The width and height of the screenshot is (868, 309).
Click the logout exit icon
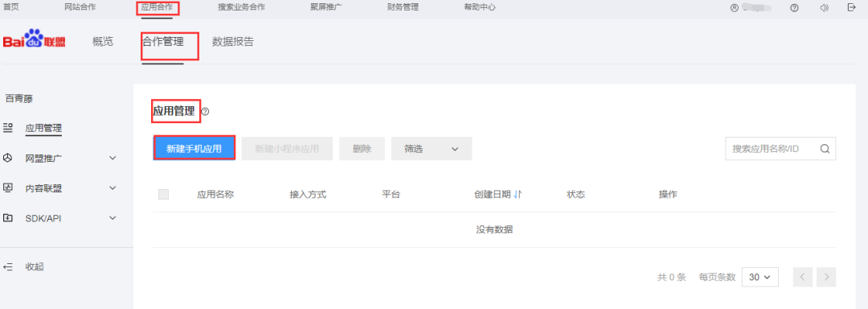tap(852, 8)
